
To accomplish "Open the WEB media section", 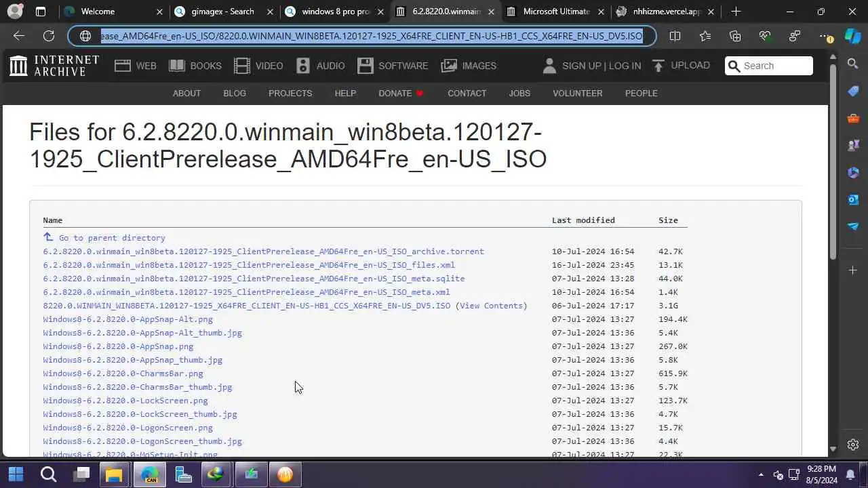I will (x=135, y=66).
